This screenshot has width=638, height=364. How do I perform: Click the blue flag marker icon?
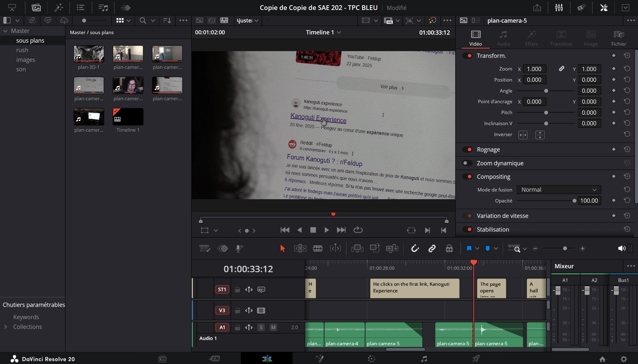click(x=469, y=248)
